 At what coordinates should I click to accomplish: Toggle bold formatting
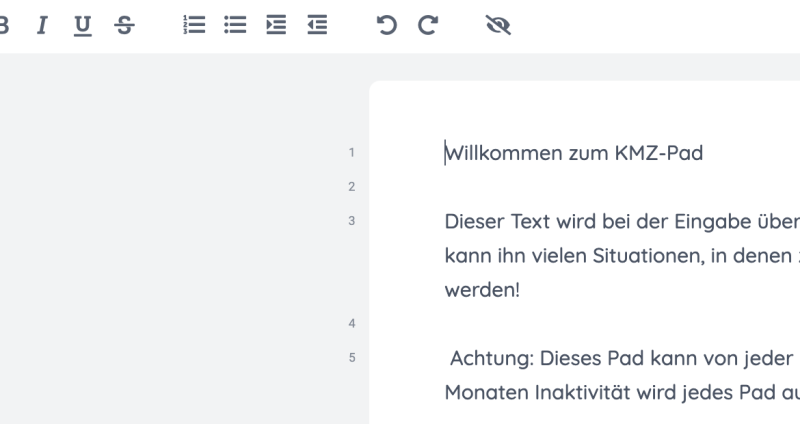[3, 24]
